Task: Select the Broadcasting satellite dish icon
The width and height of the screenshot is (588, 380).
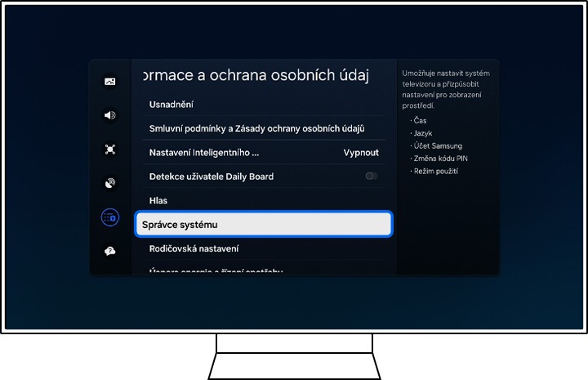Action: pos(110,183)
